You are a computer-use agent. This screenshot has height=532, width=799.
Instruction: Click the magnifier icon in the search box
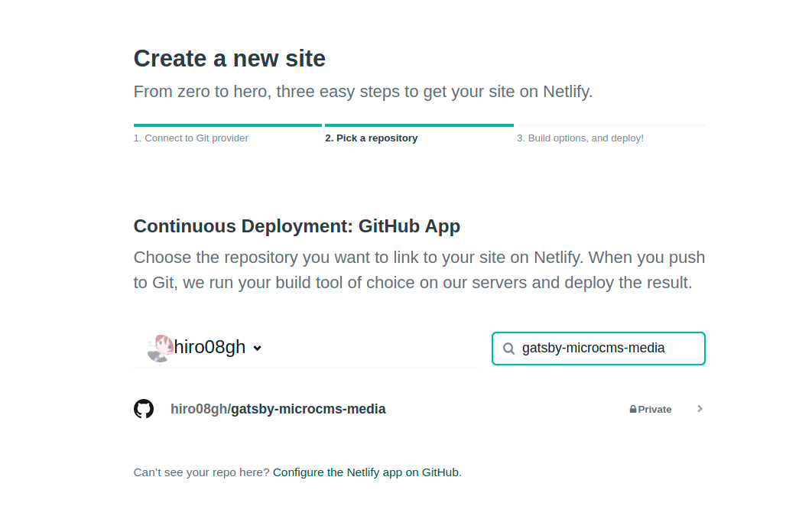click(508, 349)
